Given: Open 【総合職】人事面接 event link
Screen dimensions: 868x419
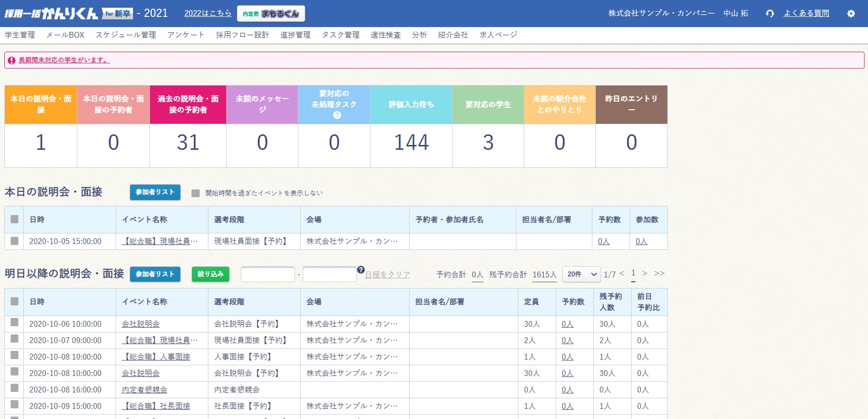Looking at the screenshot, I should coord(156,357).
